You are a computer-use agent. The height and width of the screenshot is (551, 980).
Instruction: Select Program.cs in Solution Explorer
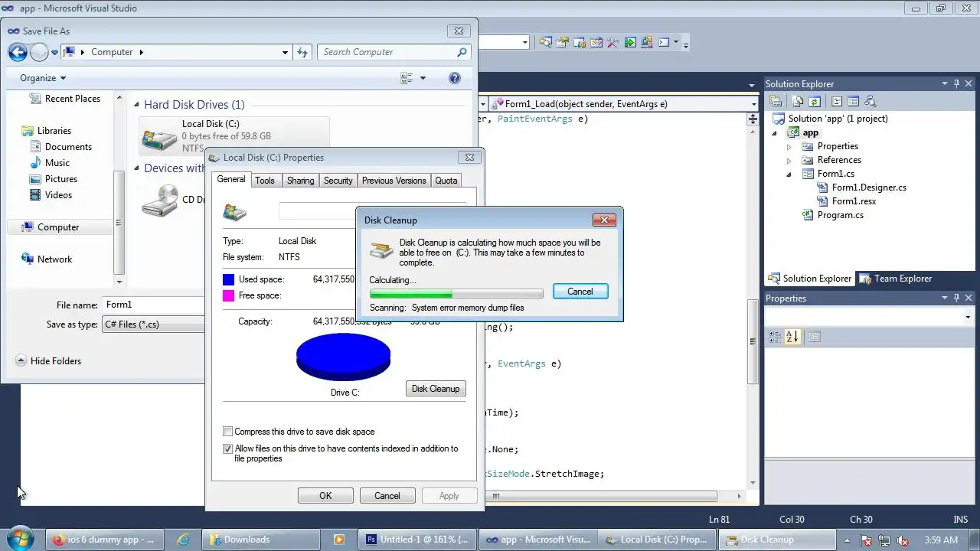(x=840, y=215)
